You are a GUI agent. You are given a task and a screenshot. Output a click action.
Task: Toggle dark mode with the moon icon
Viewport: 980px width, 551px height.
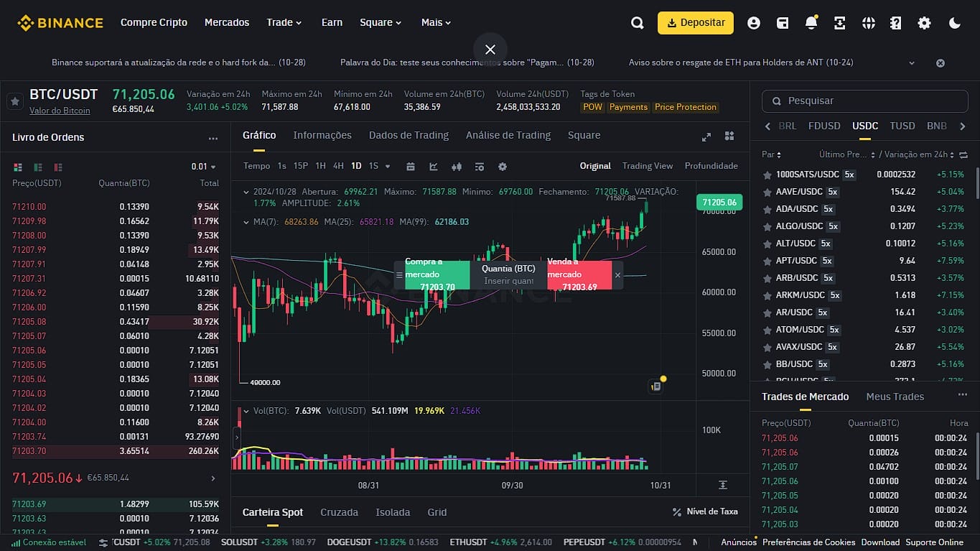pyautogui.click(x=954, y=22)
